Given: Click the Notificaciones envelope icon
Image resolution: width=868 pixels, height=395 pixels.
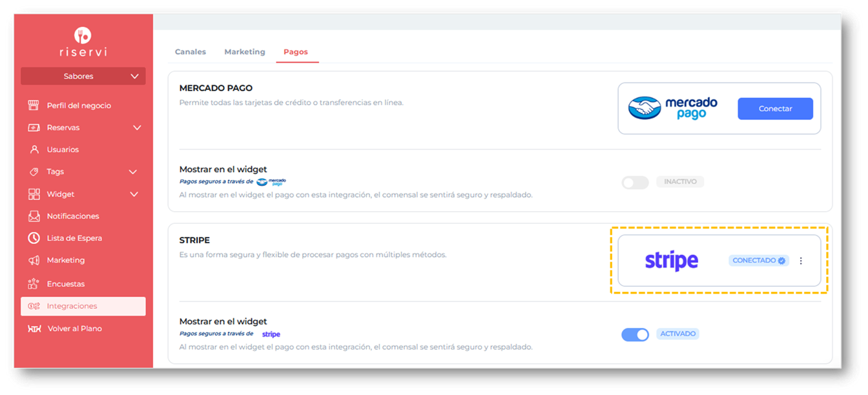Looking at the screenshot, I should [34, 216].
